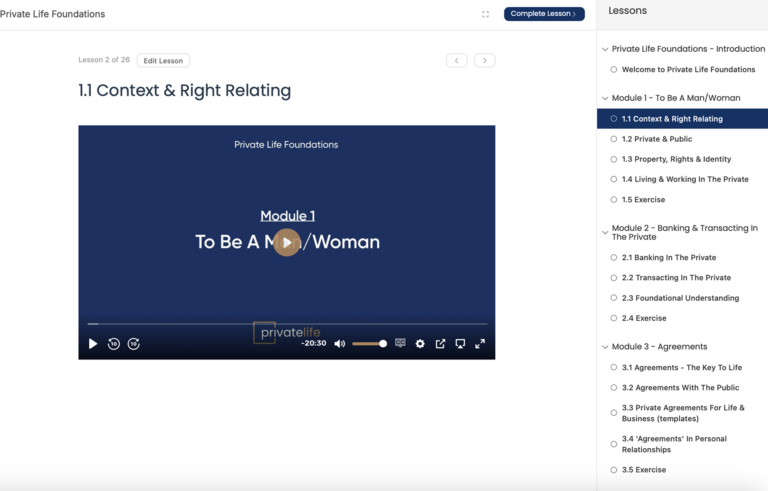Open lesson 1.5 Exercise
Screen dimensions: 768x491
pyautogui.click(x=643, y=200)
